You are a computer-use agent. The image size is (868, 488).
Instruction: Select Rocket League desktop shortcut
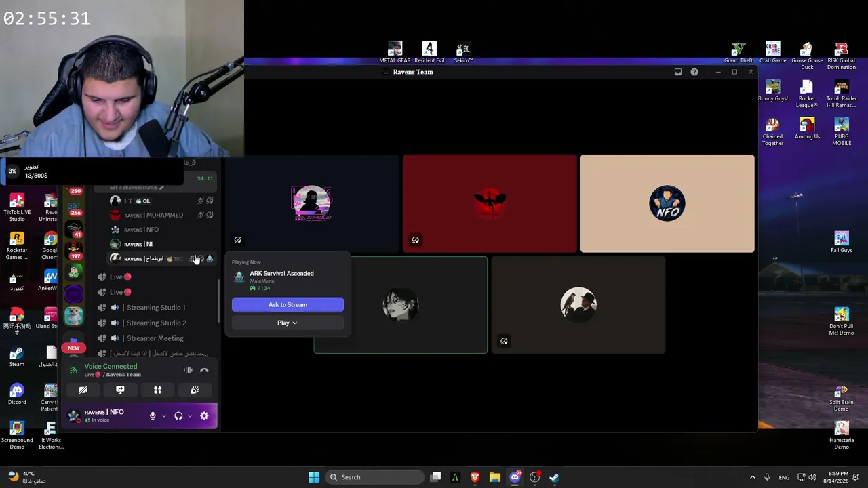pos(807,94)
